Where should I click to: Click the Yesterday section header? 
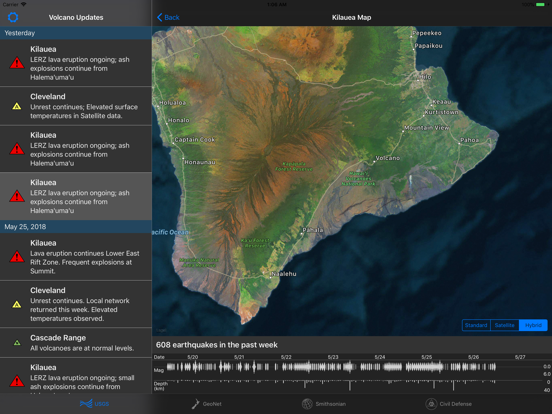click(x=76, y=33)
